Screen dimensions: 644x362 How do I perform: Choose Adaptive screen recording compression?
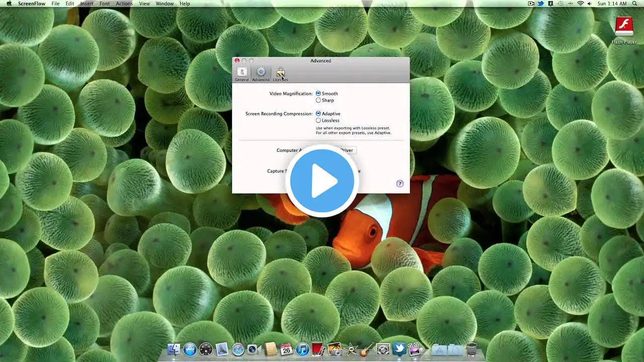328,114
